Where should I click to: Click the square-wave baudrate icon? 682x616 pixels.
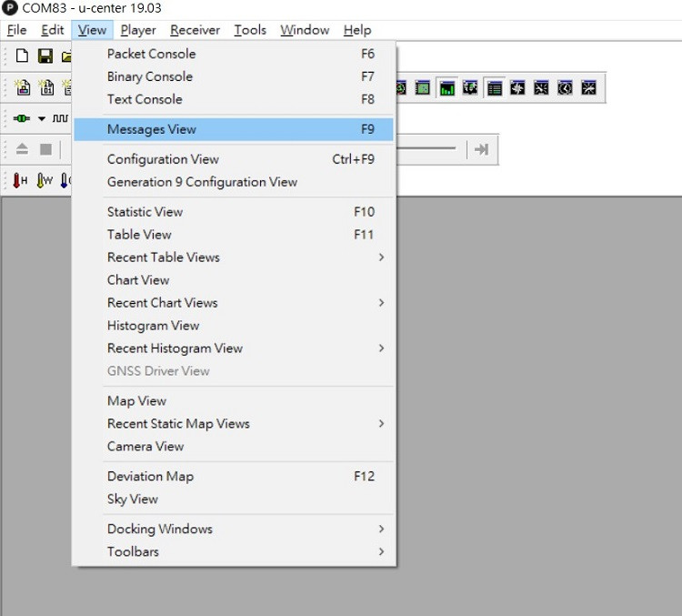coord(60,118)
